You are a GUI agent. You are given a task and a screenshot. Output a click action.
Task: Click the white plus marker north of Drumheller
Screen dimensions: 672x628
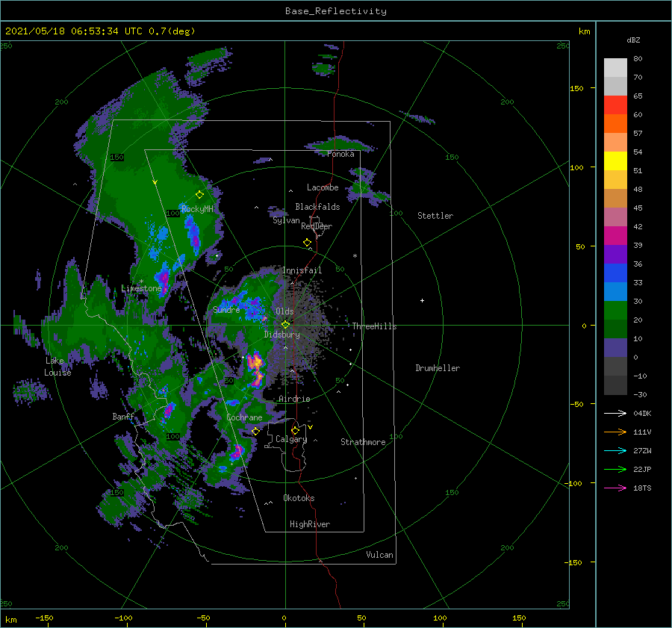click(x=422, y=300)
